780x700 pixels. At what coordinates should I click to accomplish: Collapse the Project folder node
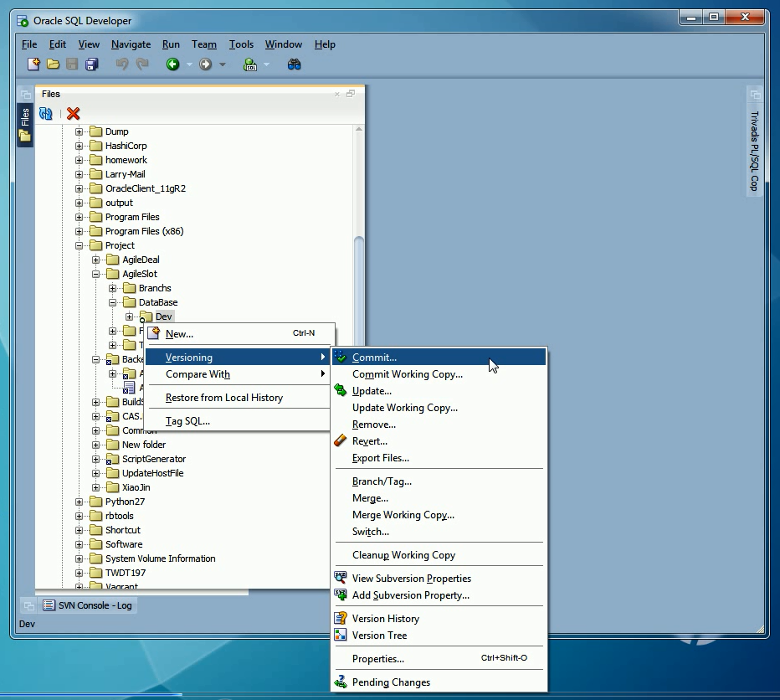[x=80, y=245]
